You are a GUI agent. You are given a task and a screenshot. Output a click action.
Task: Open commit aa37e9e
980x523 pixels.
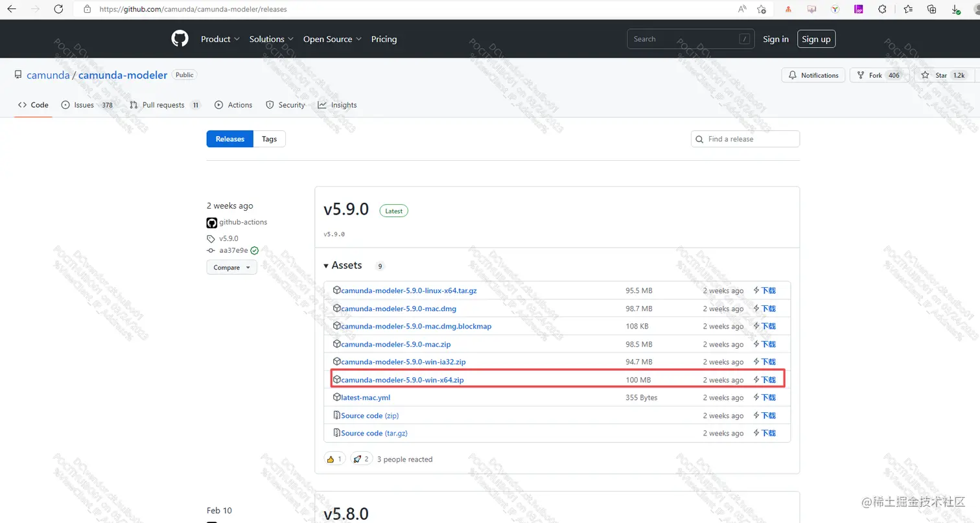(x=233, y=250)
